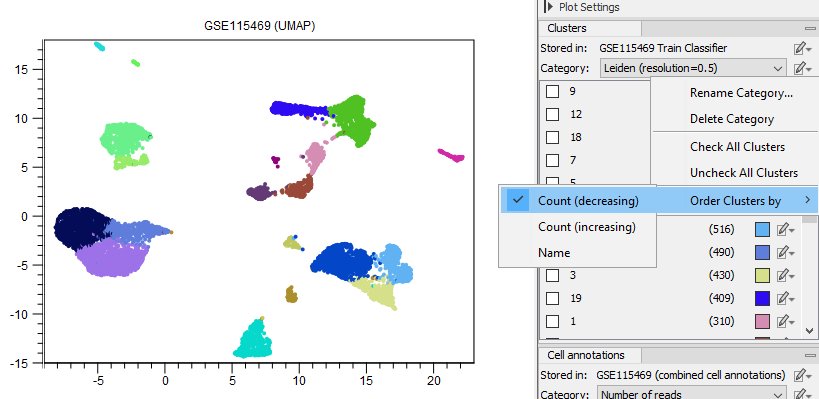This screenshot has width=819, height=399.
Task: Click the (516) cell count
Action: tap(721, 229)
